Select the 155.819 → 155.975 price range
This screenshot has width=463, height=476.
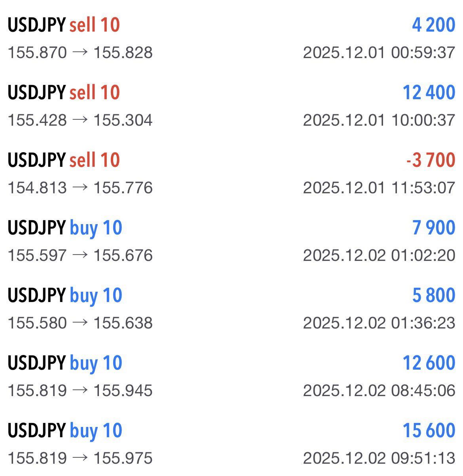pos(80,458)
